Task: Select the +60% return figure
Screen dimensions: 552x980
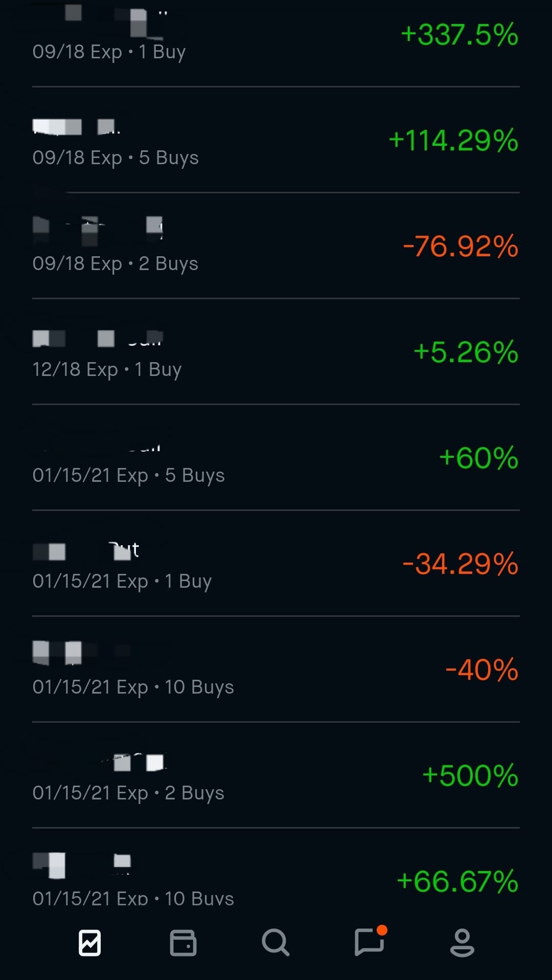Action: (478, 458)
